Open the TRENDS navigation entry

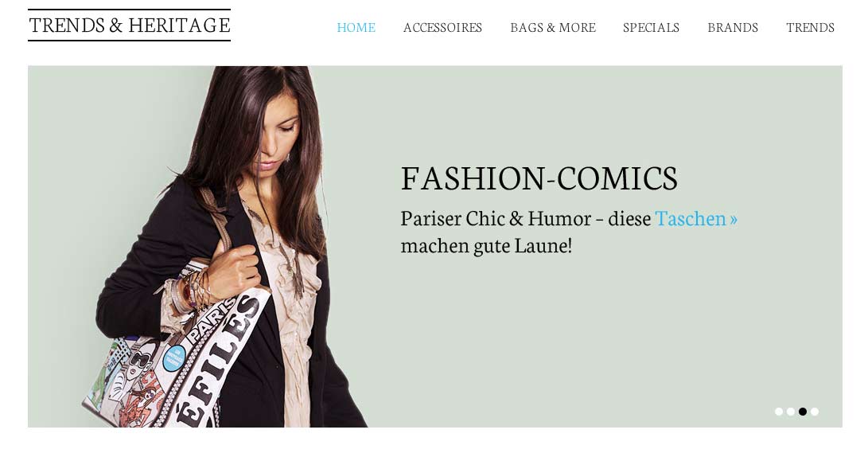811,28
